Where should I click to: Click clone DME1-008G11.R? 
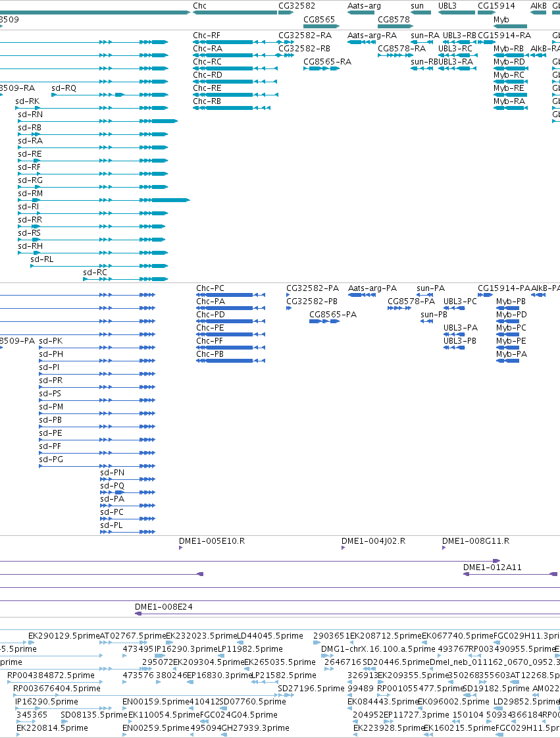tap(444, 548)
